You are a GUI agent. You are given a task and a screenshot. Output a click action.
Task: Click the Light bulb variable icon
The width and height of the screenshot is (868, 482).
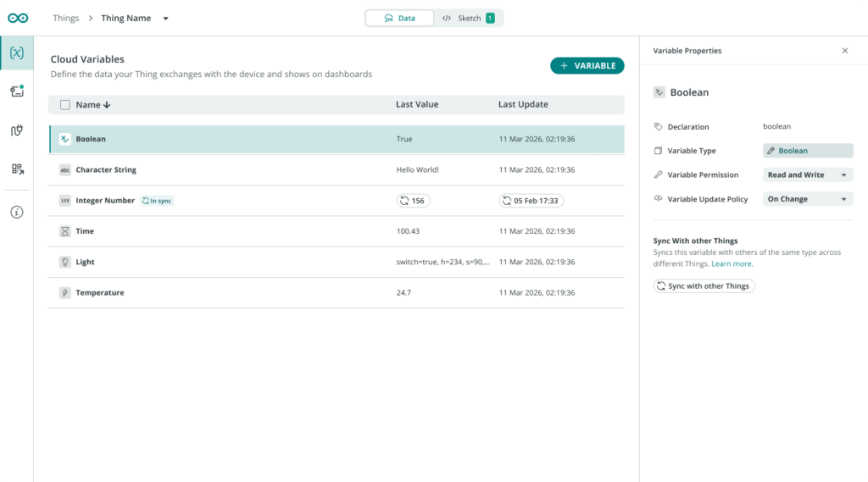(65, 263)
